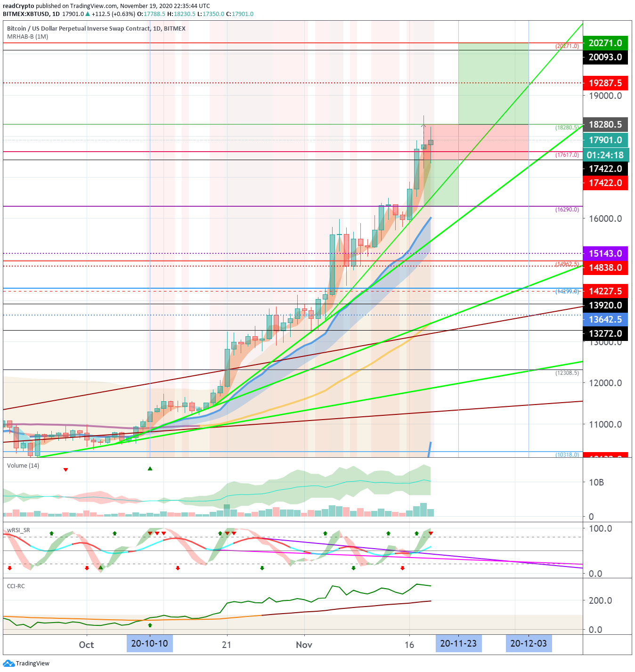
Task: Click the Volume (14) indicator label
Action: coord(23,466)
